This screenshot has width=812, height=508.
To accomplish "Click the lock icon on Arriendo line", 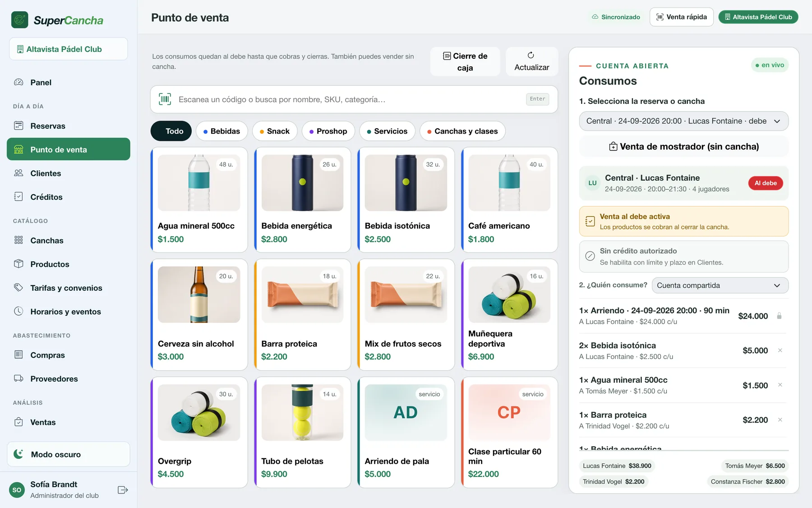I will [x=779, y=316].
